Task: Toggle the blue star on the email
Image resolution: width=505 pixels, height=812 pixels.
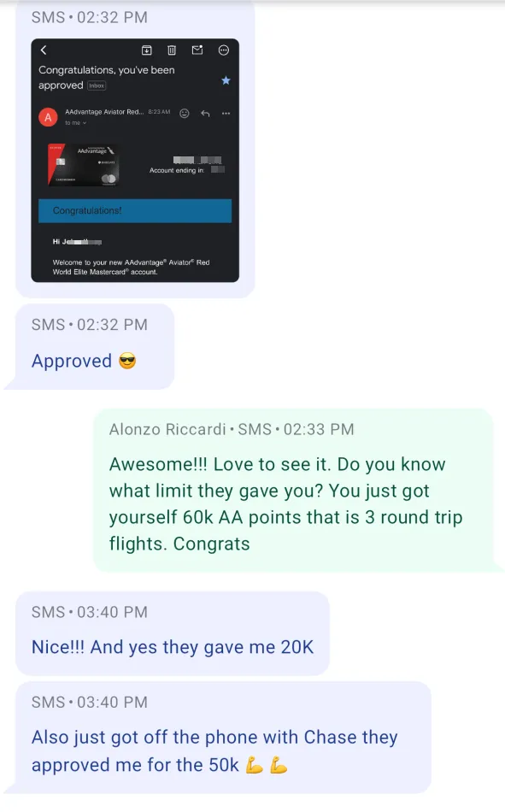Action: point(226,80)
